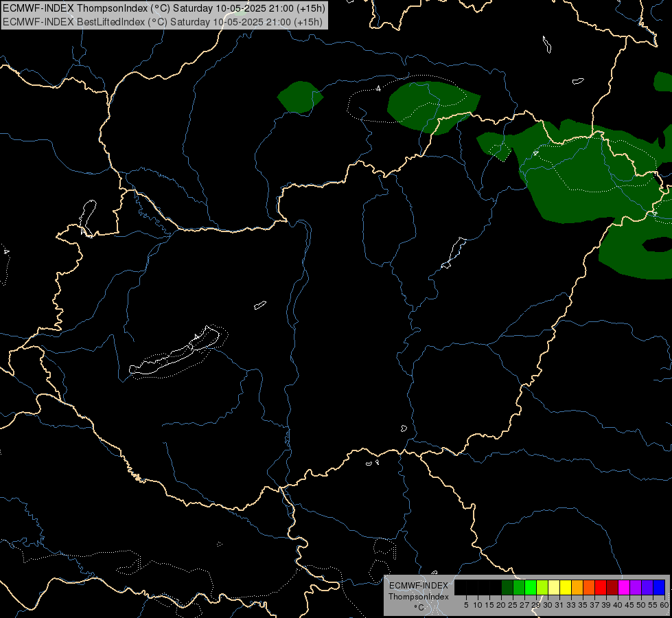This screenshot has height=618, width=672.
Task: Click legend value '35'
Action: tap(583, 605)
